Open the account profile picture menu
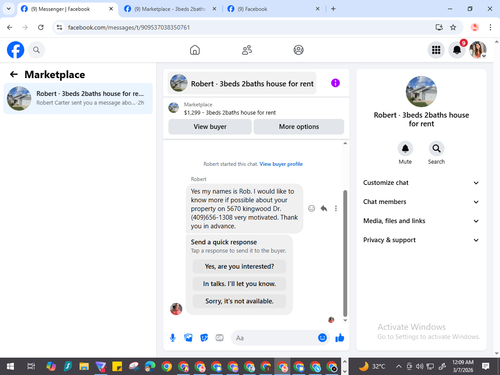The height and width of the screenshot is (375, 500). coord(478,50)
